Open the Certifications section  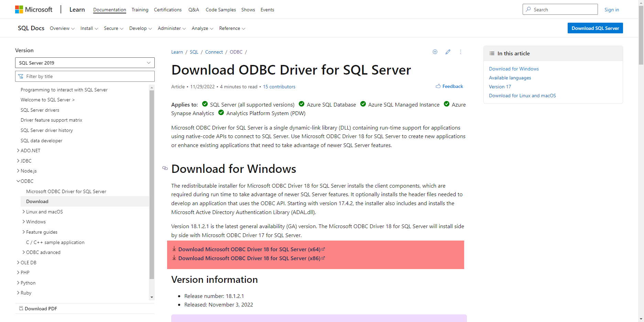[168, 10]
